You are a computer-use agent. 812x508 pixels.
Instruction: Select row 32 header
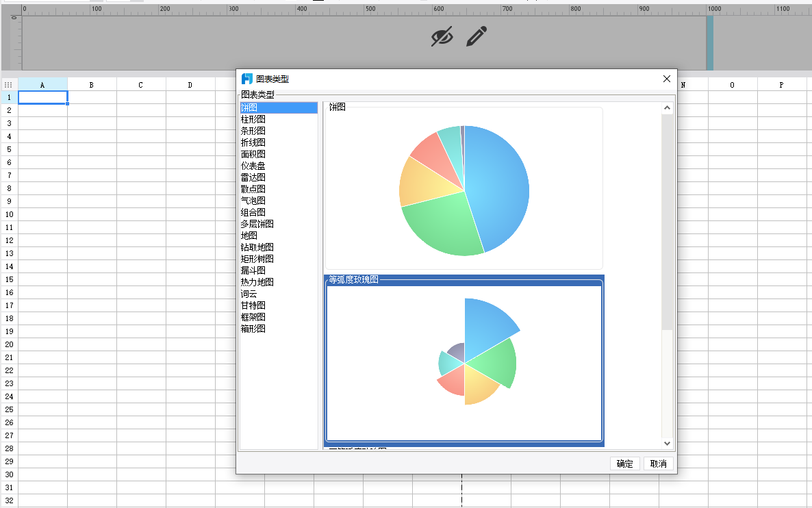click(x=10, y=500)
